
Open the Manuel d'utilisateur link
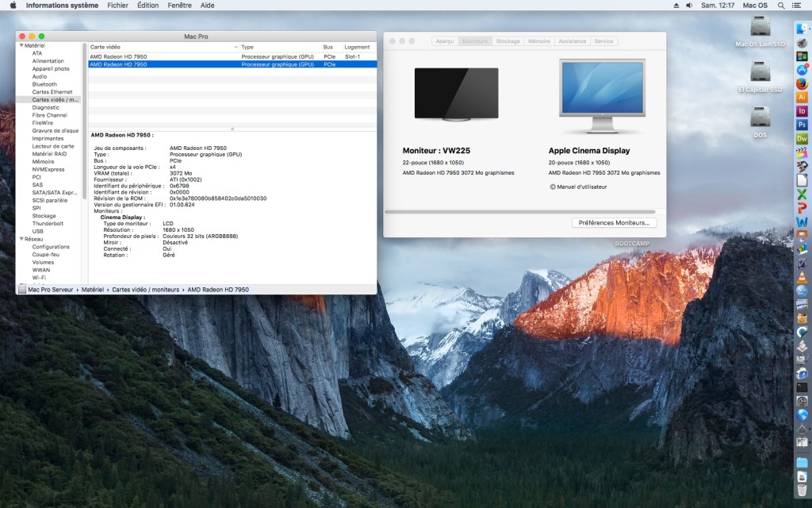click(x=577, y=187)
